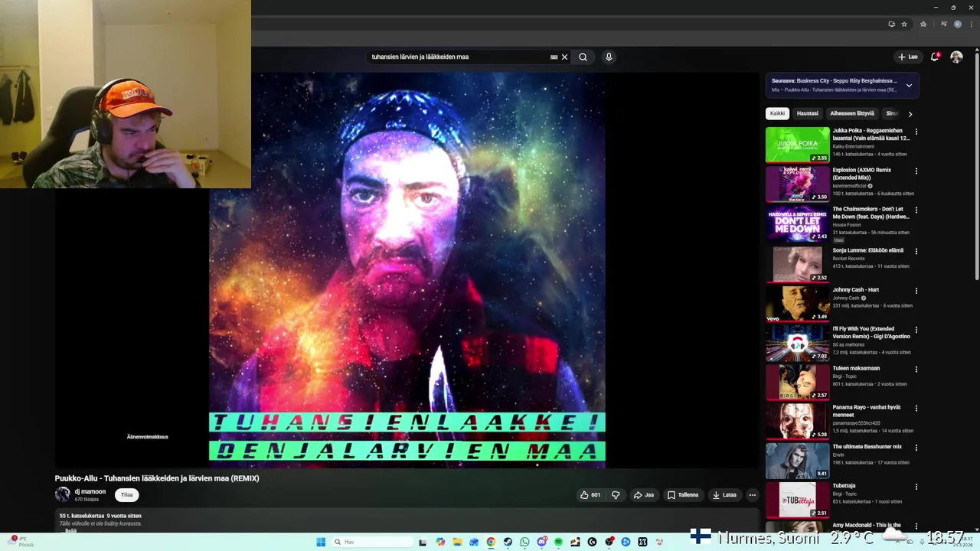This screenshot has height=551, width=980.
Task: Open options menu for Johnny Cash Hurt video
Action: pos(916,291)
